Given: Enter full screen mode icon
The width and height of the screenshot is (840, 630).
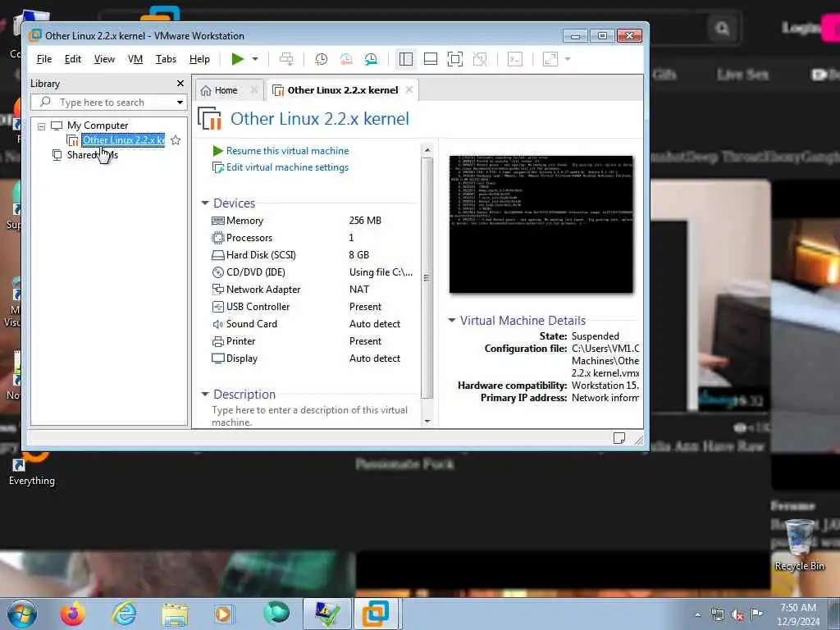Looking at the screenshot, I should [x=454, y=59].
